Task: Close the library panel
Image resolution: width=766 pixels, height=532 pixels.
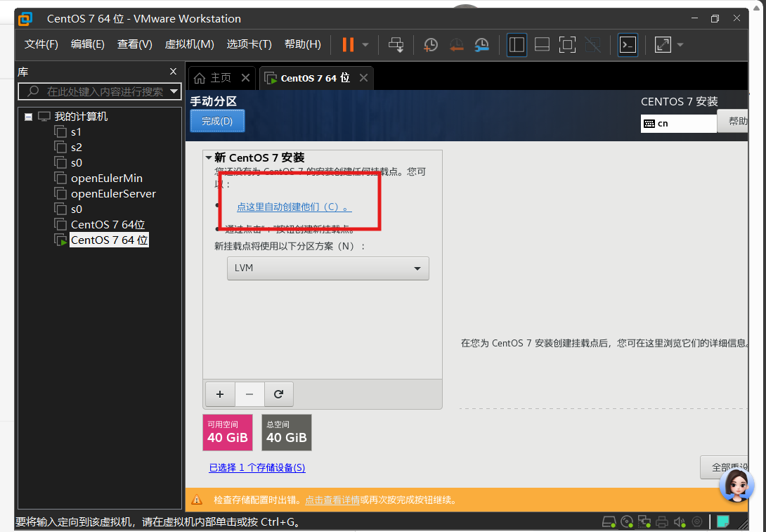Action: click(173, 71)
